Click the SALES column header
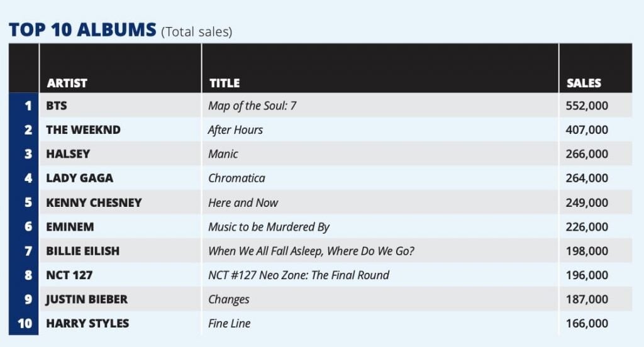The height and width of the screenshot is (347, 644). [x=584, y=83]
